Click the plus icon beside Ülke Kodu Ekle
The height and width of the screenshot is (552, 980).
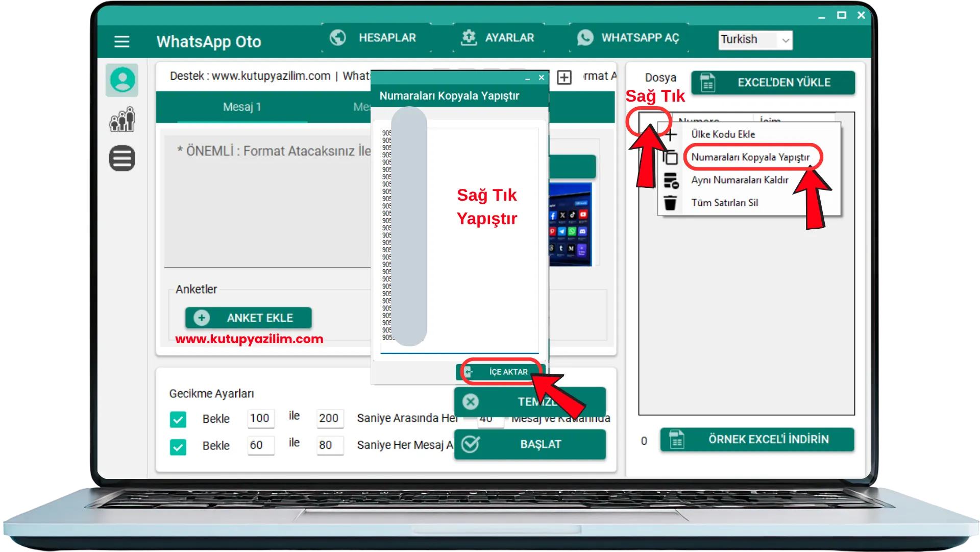tap(671, 134)
